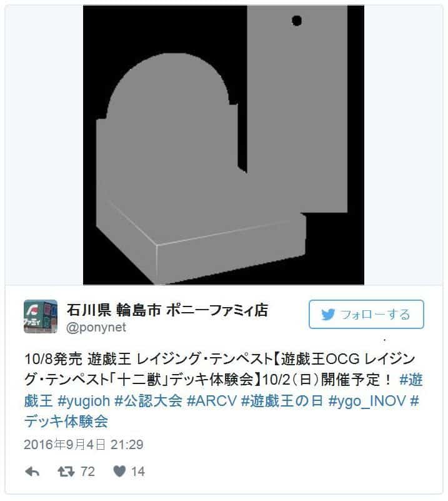The image size is (448, 501).
Task: Open the #ygo_INOV hashtag
Action: coord(367,401)
